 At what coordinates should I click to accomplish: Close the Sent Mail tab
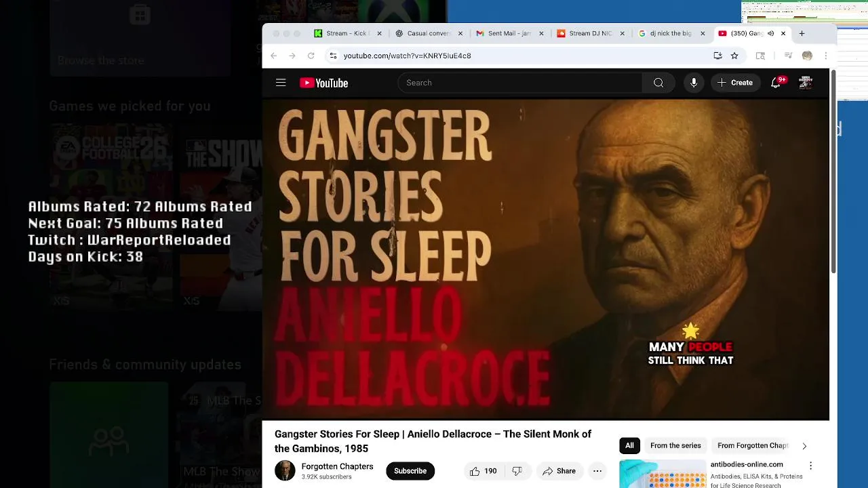[x=541, y=33]
